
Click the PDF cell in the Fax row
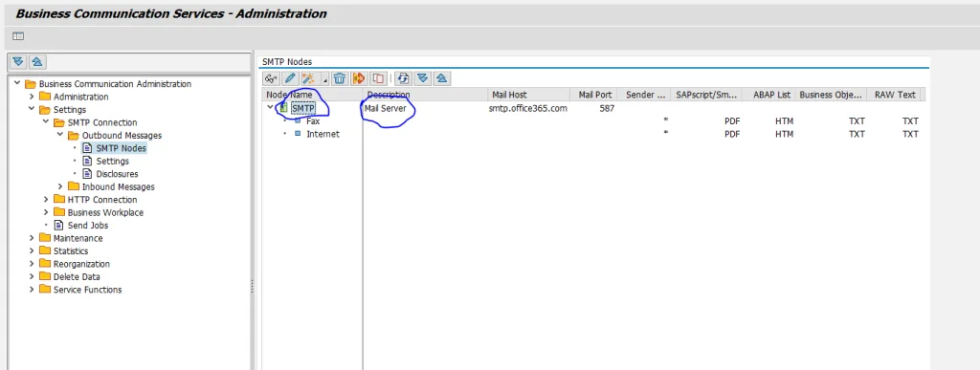[x=732, y=121]
